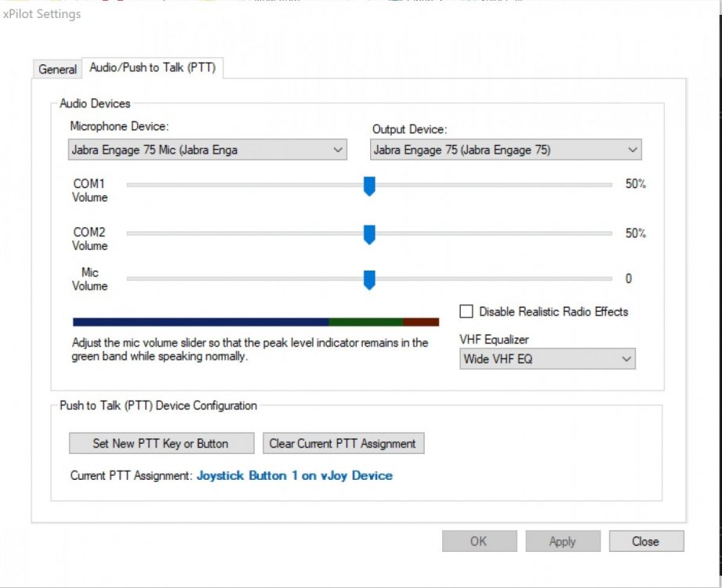722x588 pixels.
Task: Click the COM2 Volume slider handle
Action: click(369, 234)
